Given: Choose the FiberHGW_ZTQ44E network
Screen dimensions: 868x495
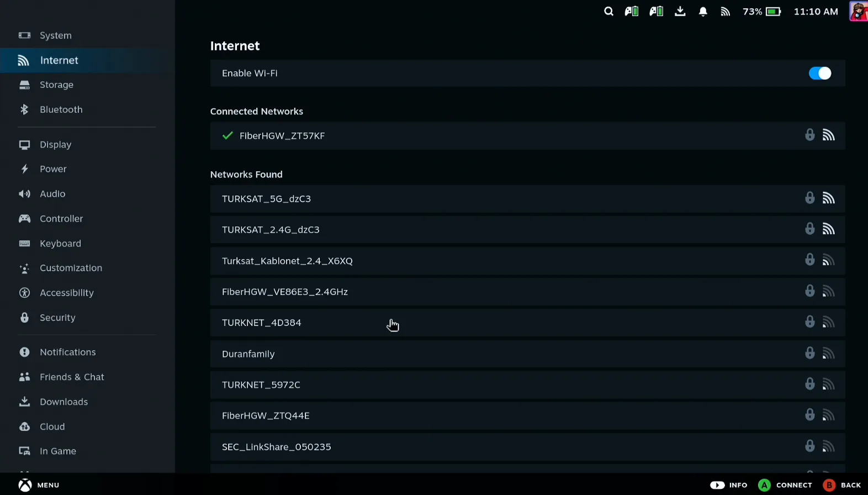Looking at the screenshot, I should 527,416.
